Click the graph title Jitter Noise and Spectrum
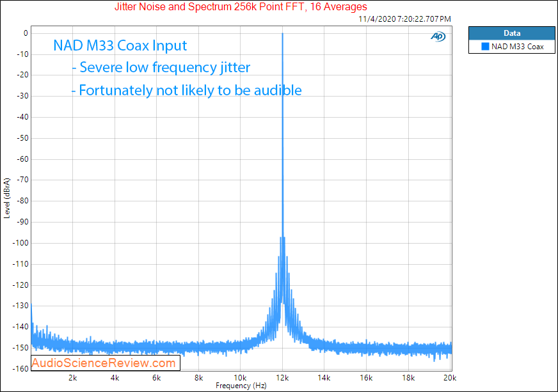This screenshot has height=392, width=558. tap(241, 7)
